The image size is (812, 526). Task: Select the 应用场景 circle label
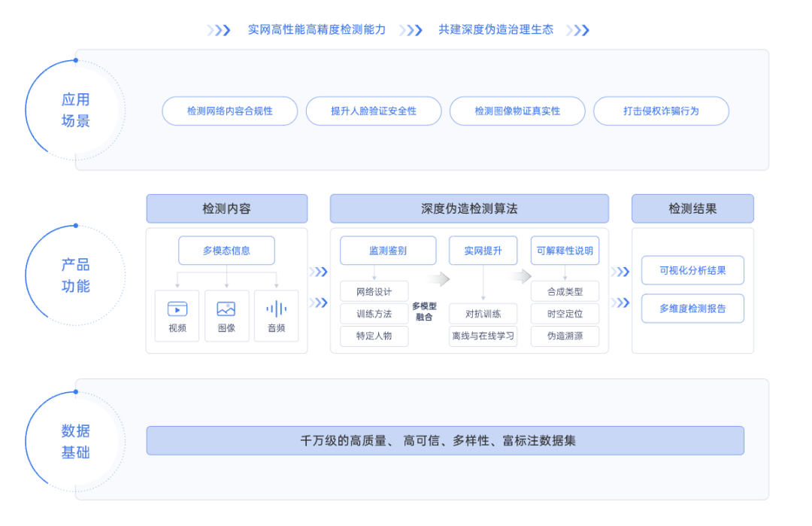75,110
